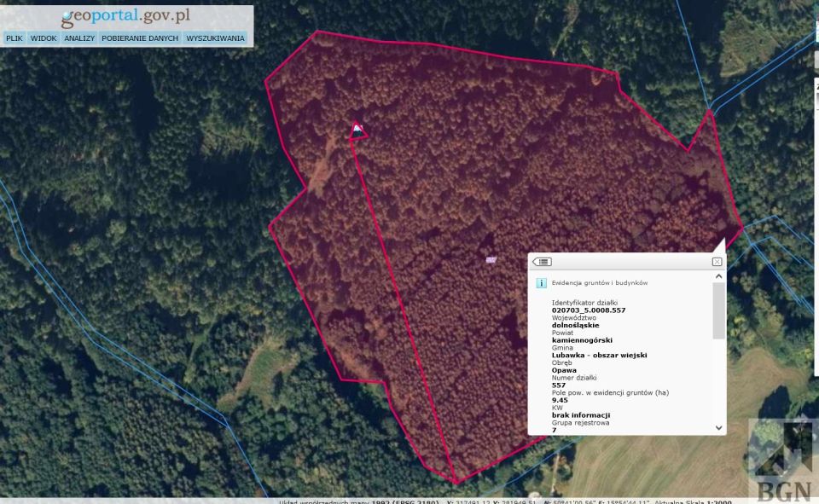The width and height of the screenshot is (819, 504).
Task: Click the 'Ewidencja gruntów i budynków' heading
Action: [x=600, y=282]
